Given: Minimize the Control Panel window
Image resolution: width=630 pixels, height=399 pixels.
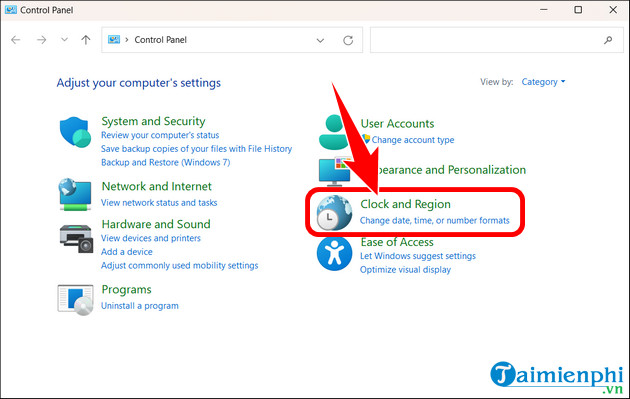Looking at the screenshot, I should pyautogui.click(x=544, y=10).
